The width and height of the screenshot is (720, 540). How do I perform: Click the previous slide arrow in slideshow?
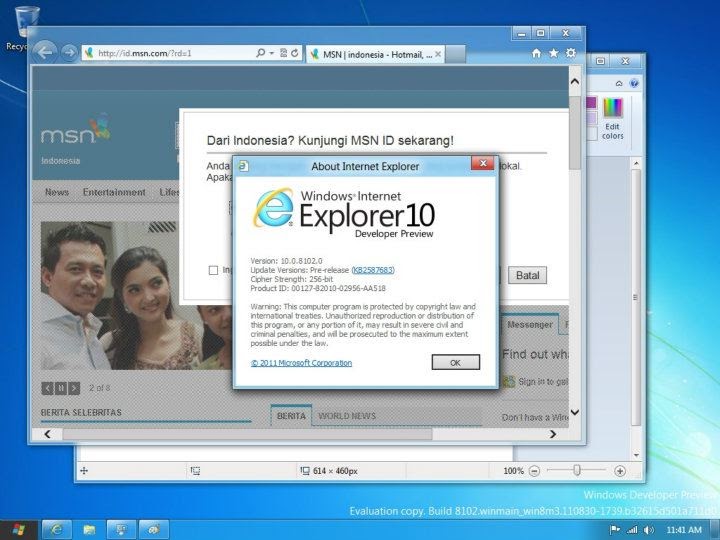[47, 388]
